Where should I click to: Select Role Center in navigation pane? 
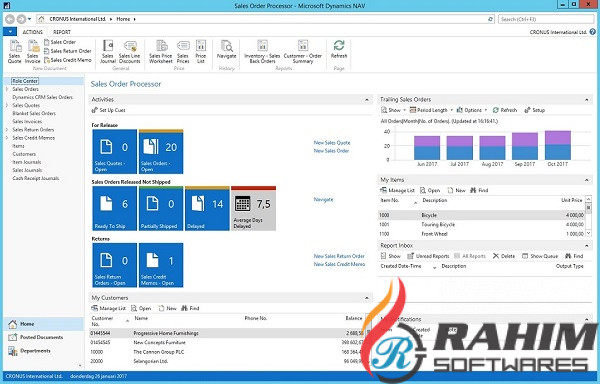point(25,81)
